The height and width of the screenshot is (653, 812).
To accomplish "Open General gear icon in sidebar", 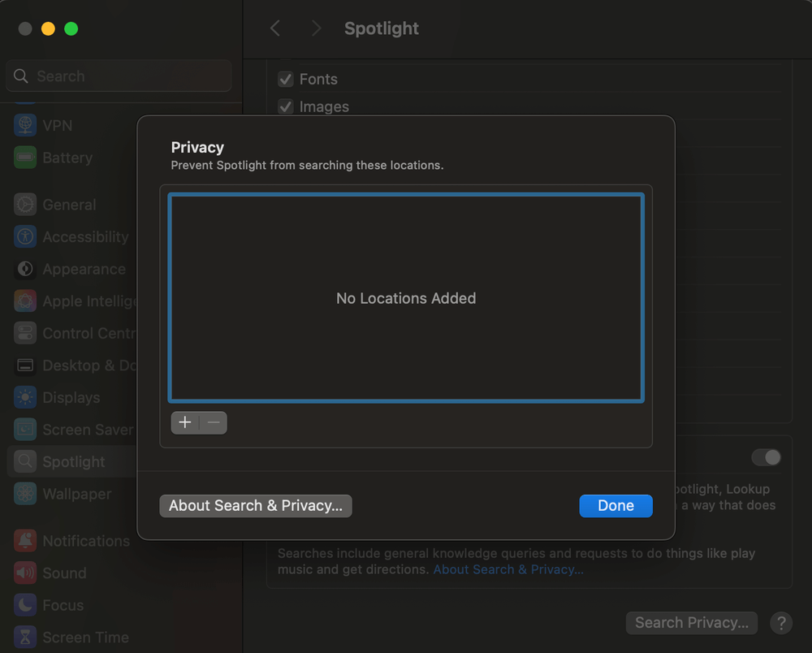I will pos(25,205).
